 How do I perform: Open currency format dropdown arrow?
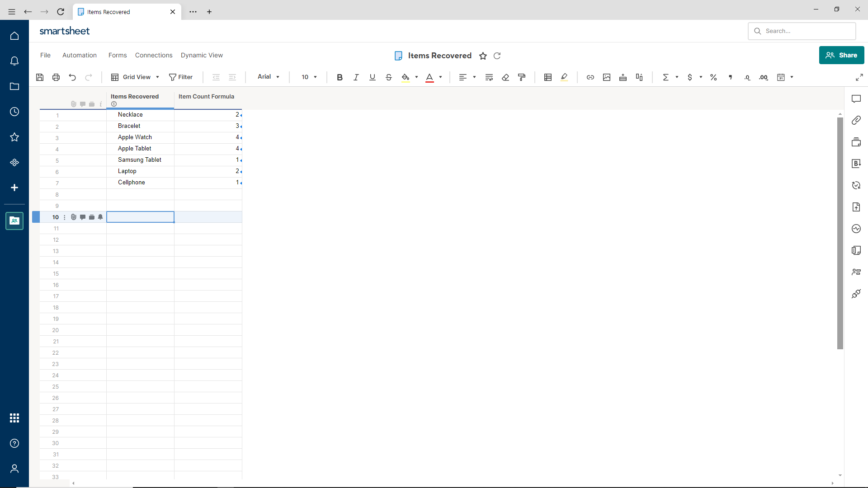701,77
